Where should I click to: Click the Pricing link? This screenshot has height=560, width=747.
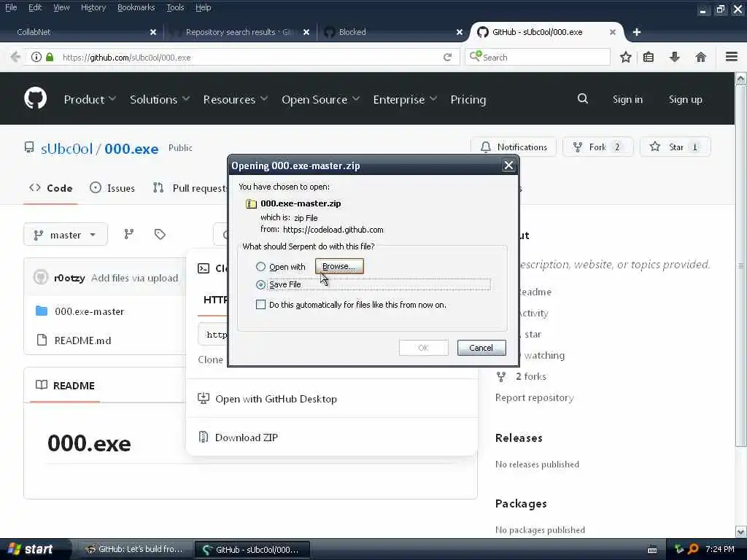tap(468, 99)
